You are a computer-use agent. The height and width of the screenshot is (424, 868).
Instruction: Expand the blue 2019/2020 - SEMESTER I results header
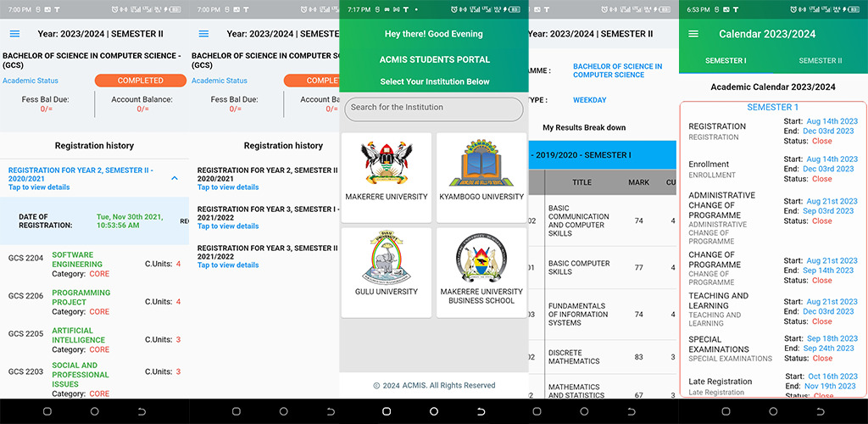(603, 155)
